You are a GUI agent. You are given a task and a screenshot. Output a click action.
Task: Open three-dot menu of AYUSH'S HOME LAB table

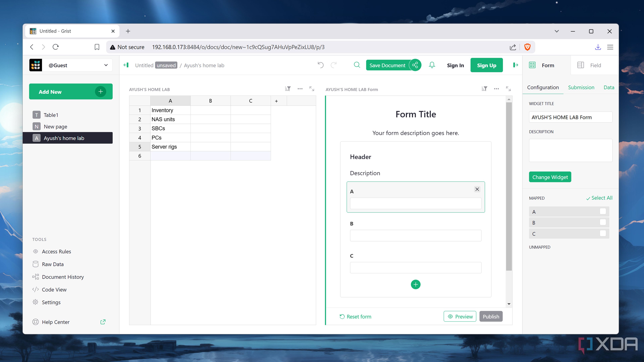pyautogui.click(x=300, y=89)
